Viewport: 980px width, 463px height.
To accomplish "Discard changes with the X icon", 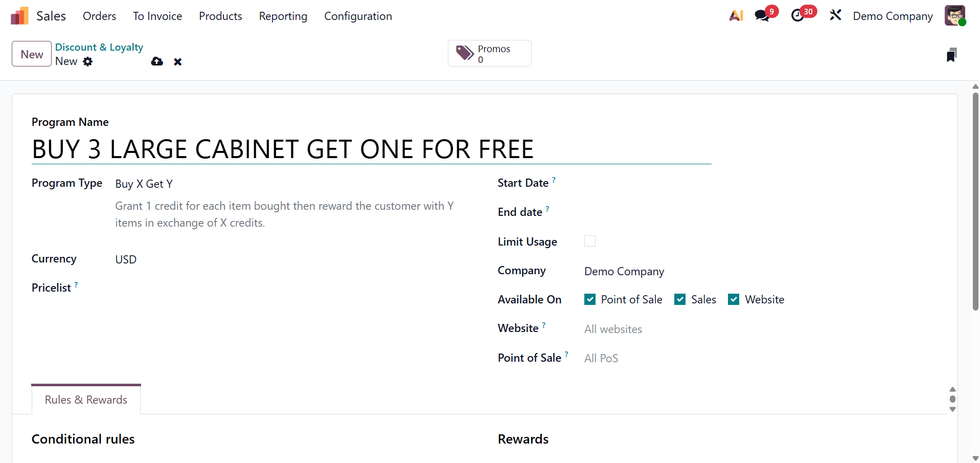I will pos(177,61).
